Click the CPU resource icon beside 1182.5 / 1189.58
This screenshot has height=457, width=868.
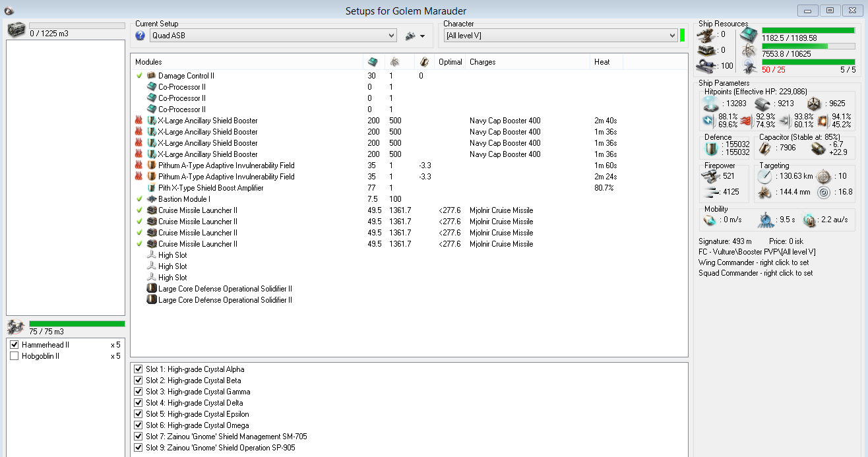[x=749, y=34]
